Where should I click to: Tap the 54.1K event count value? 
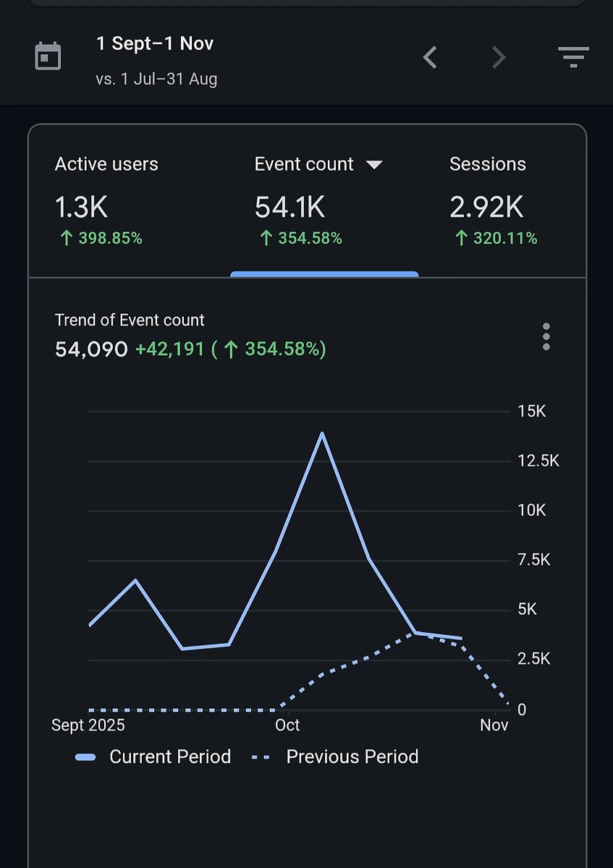click(x=289, y=208)
